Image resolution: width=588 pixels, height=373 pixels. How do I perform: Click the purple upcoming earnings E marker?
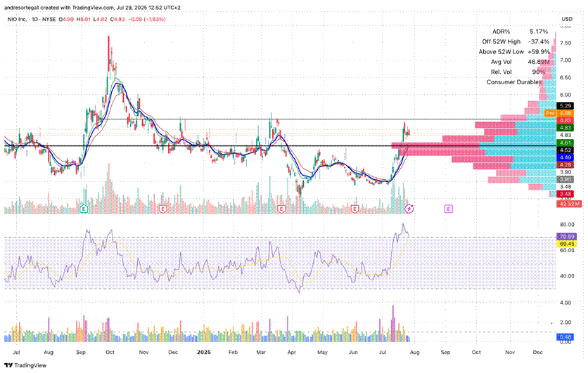tap(449, 209)
